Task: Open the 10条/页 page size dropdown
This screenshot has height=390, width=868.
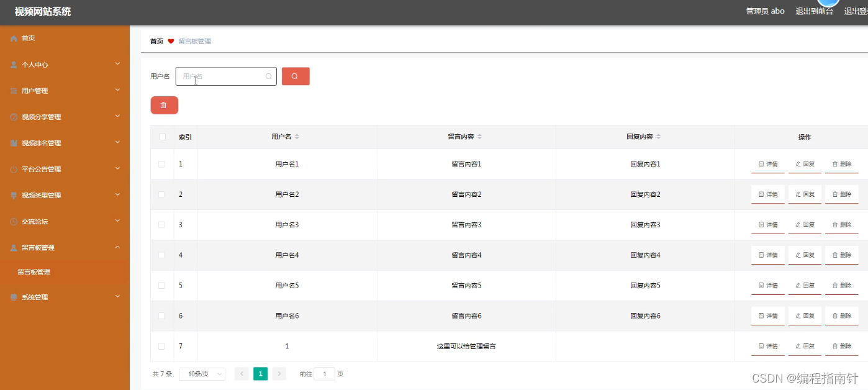Action: point(202,374)
